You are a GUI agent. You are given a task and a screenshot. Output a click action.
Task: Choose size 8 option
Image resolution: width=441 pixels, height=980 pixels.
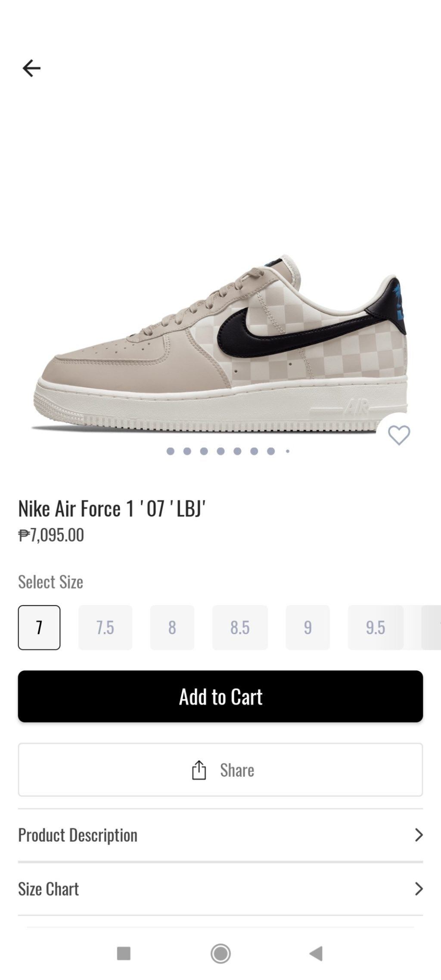[172, 627]
